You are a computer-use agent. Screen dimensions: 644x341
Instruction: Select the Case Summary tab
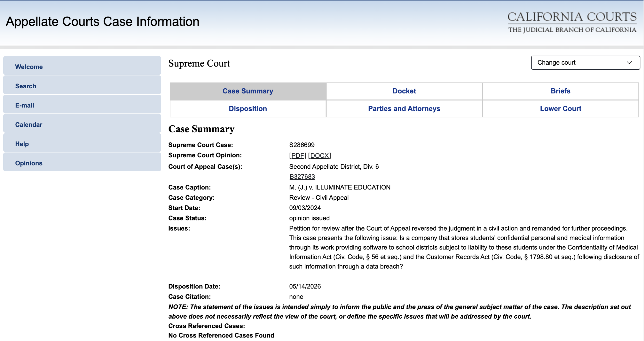click(248, 91)
